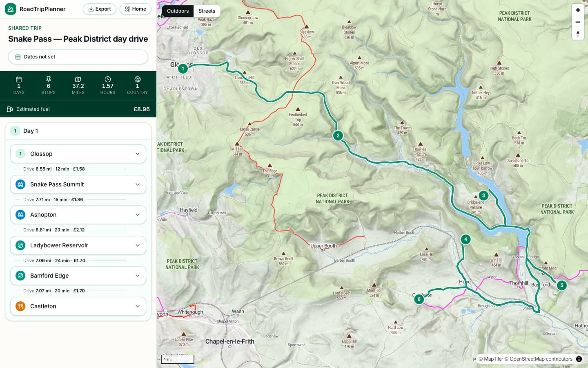Viewport: 588px width, 368px height.
Task: Click map marker 1 at Glossop
Action: click(x=183, y=69)
